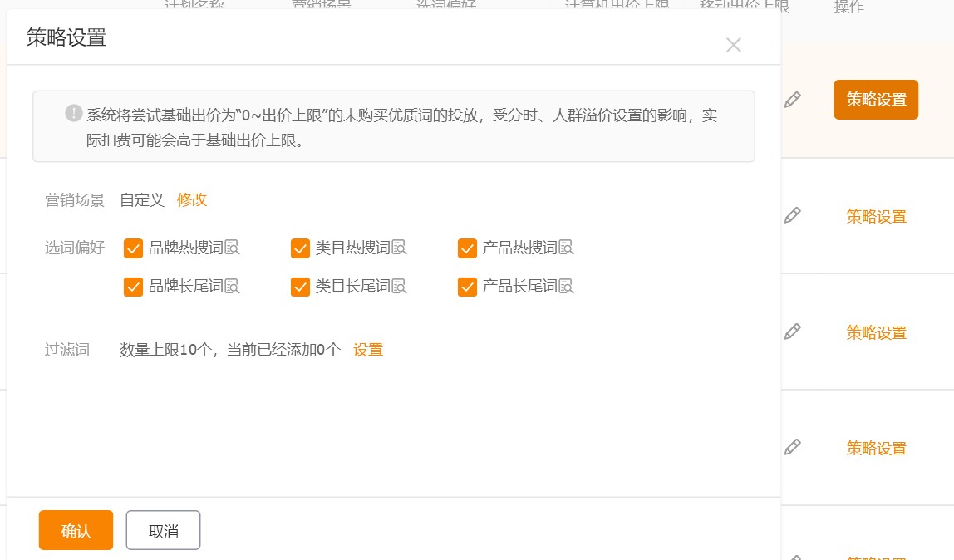Close the 策略设置 dialog with the X
Viewport: 954px width, 560px height.
(734, 45)
